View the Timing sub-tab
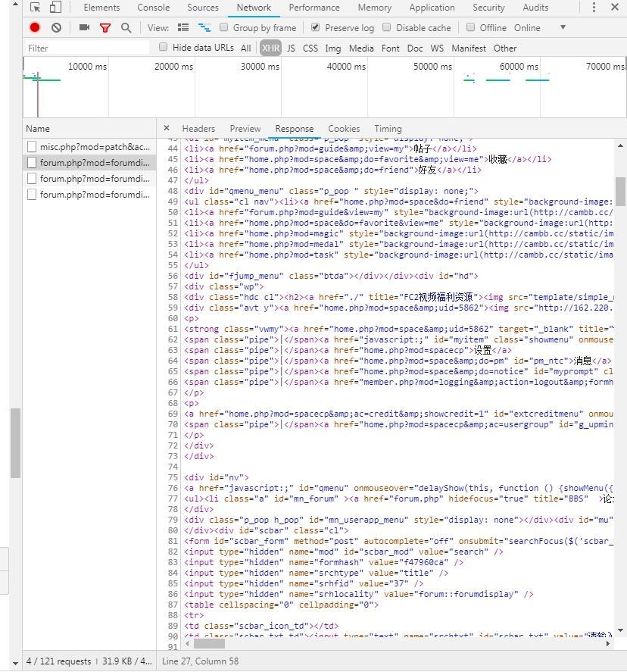This screenshot has width=627, height=672. tap(388, 129)
